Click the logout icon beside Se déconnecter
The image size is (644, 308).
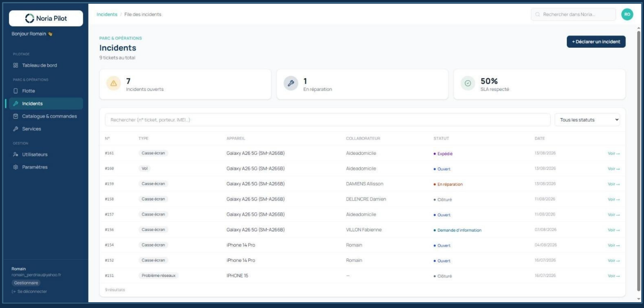tap(14, 292)
